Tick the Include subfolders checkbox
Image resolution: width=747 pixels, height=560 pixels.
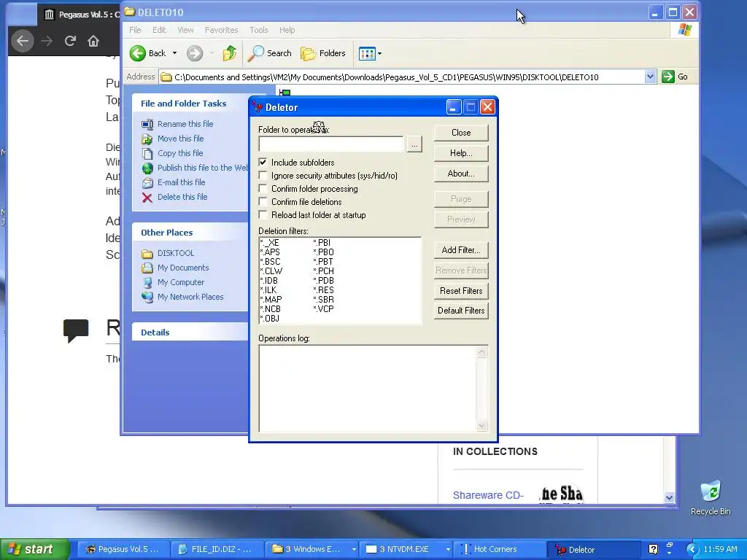click(263, 163)
